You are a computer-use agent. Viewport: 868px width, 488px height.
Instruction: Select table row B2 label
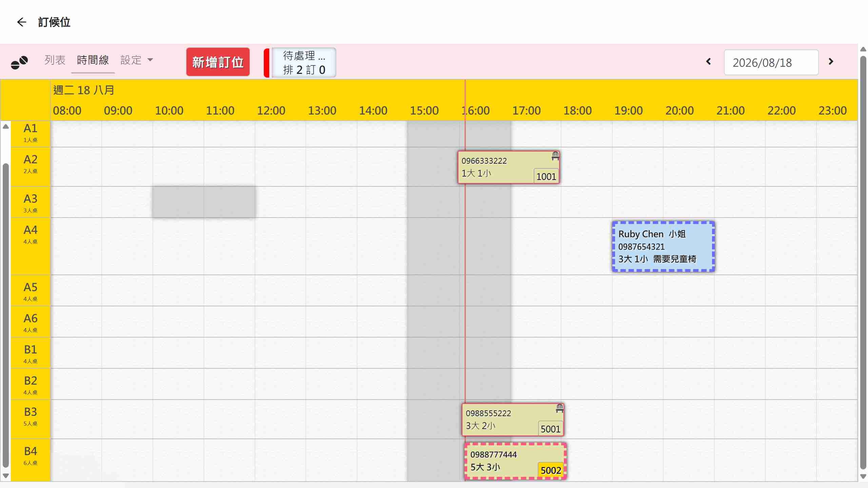point(31,385)
